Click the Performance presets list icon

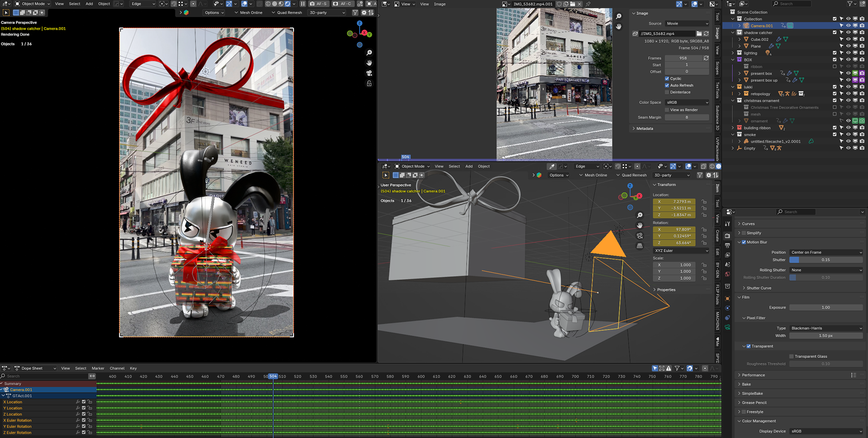click(854, 375)
